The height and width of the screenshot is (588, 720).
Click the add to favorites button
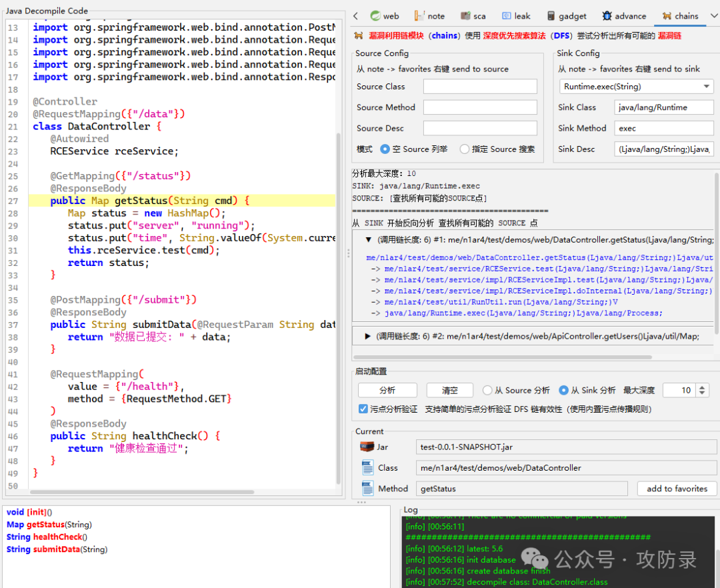[677, 488]
